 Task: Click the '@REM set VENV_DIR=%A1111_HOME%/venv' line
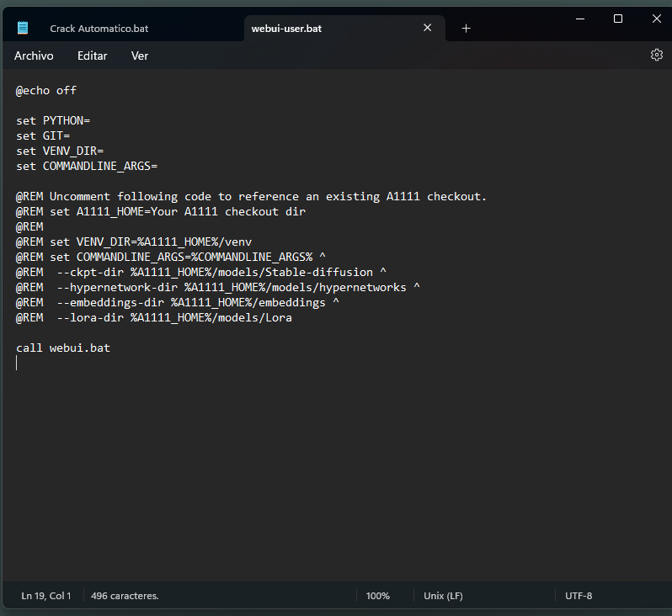pyautogui.click(x=133, y=242)
